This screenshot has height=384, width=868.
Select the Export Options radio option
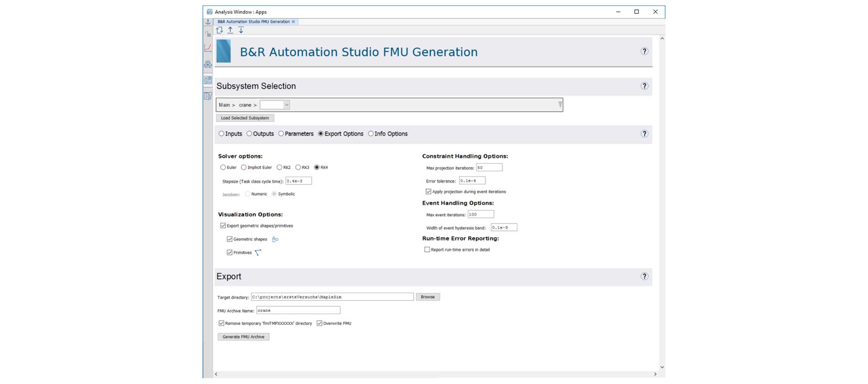(x=321, y=134)
